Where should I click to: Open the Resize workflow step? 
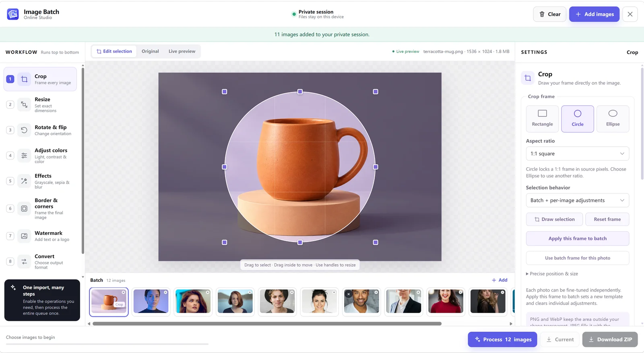[x=40, y=105]
